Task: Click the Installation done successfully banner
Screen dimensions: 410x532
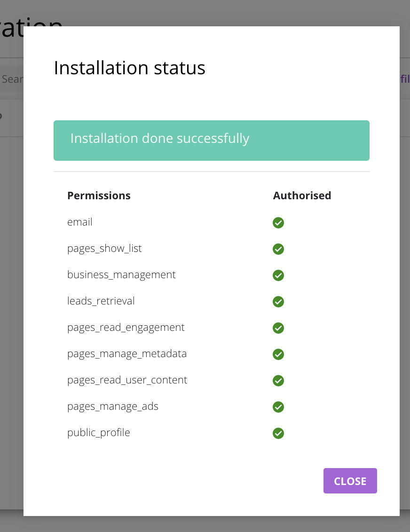Action: (212, 140)
